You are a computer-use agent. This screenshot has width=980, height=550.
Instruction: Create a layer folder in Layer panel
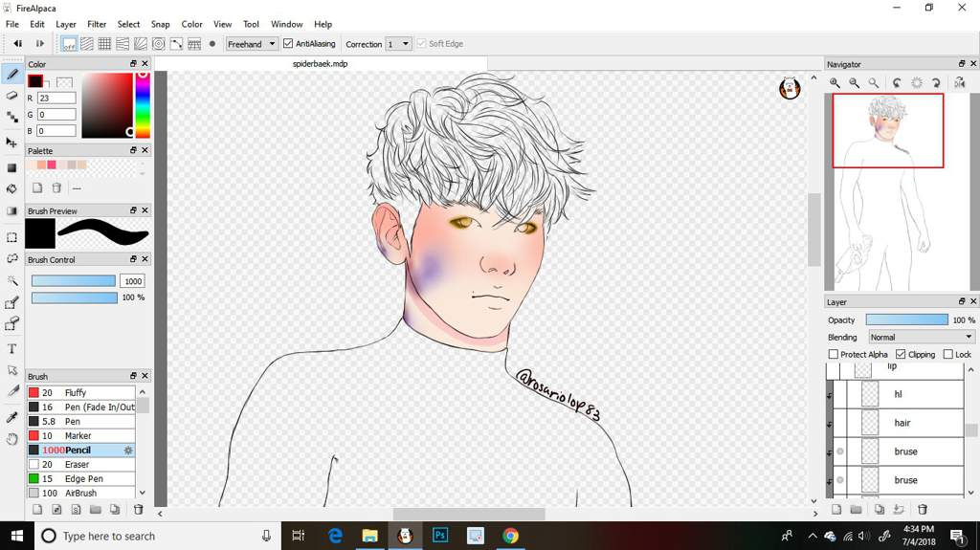coord(856,510)
